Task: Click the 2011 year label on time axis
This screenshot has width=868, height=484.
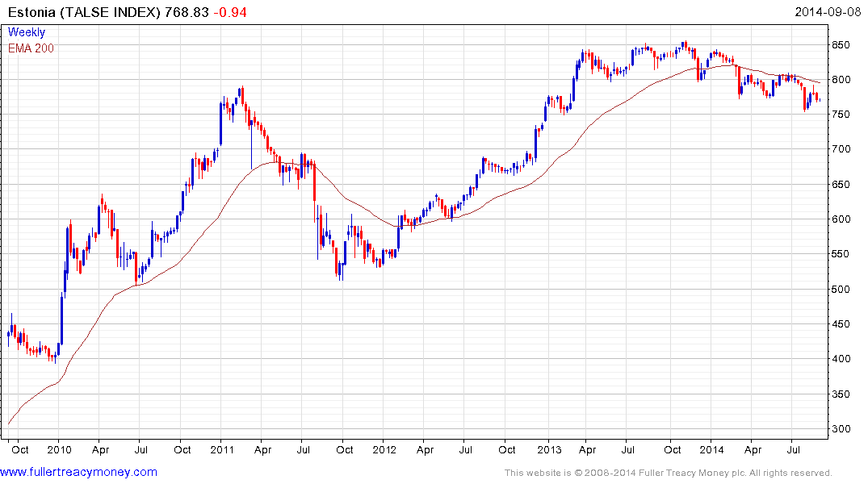Action: click(221, 449)
